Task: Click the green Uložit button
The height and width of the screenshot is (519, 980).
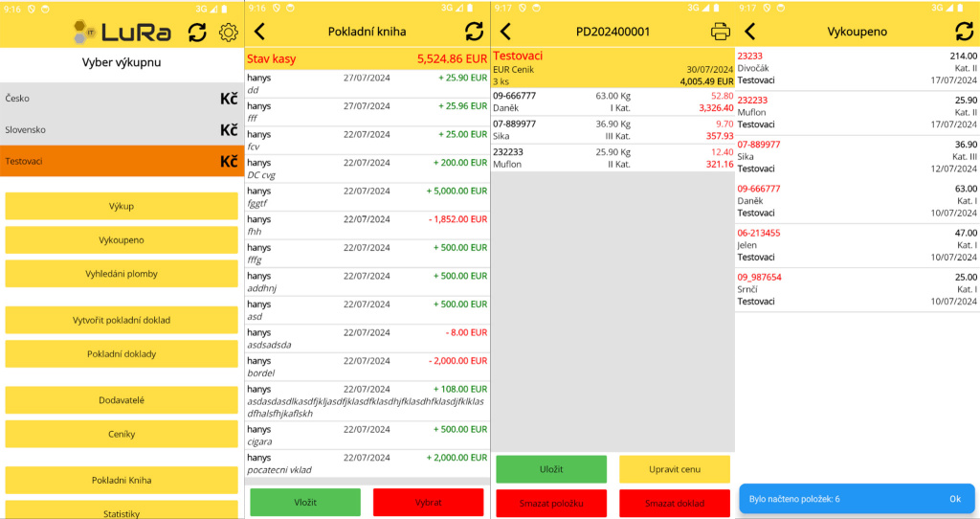Action: coord(550,469)
